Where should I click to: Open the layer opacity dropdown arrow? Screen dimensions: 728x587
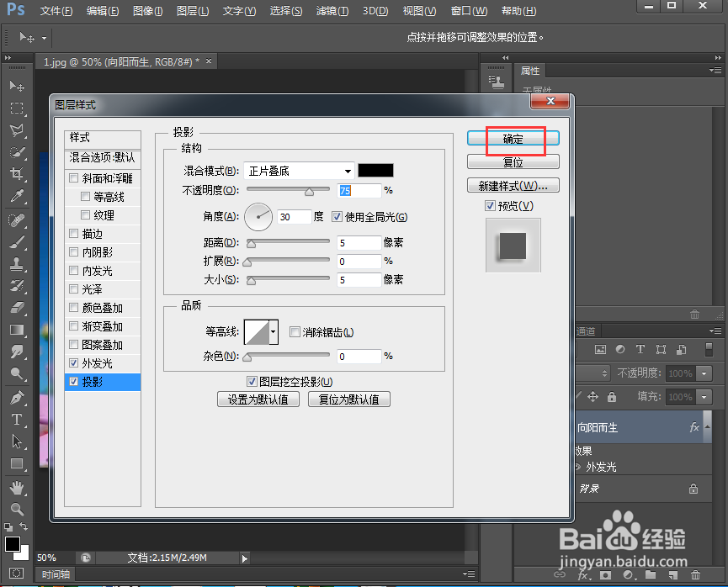(x=704, y=373)
